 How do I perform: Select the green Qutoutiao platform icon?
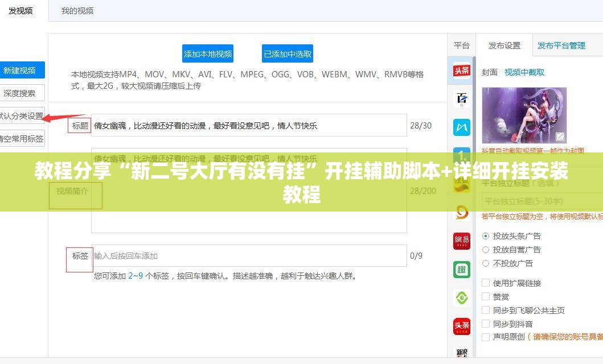[461, 269]
